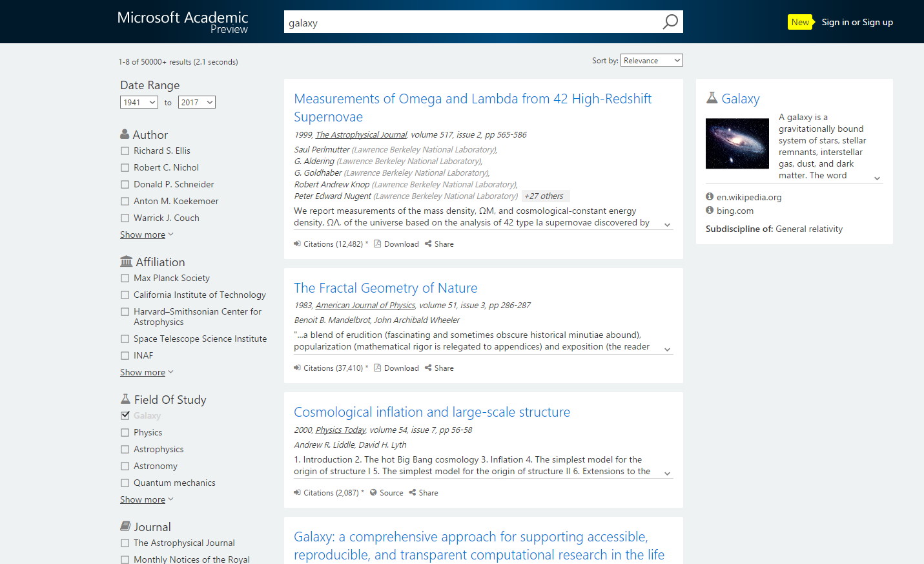Check the Robert C. Nichol author checkbox

tap(125, 168)
